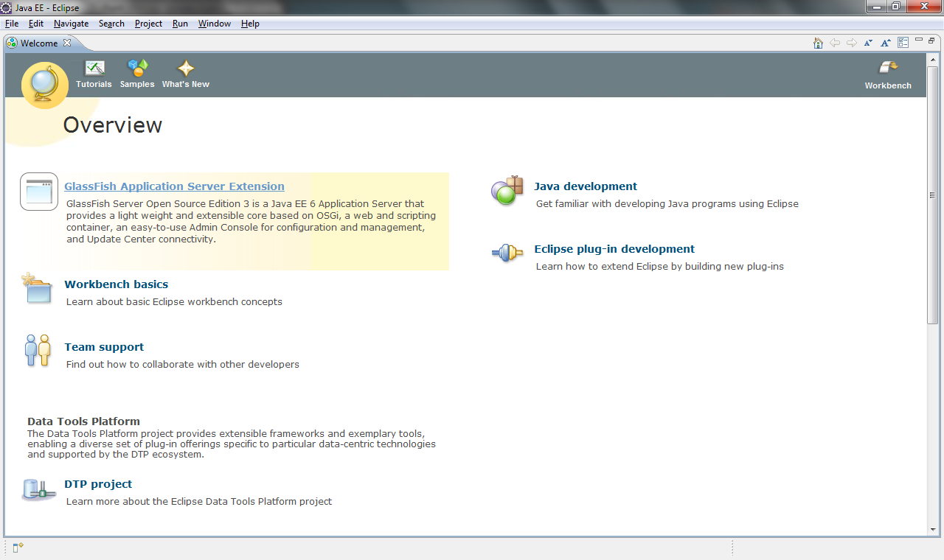Open the What's New section icon
The image size is (944, 560).
(185, 69)
